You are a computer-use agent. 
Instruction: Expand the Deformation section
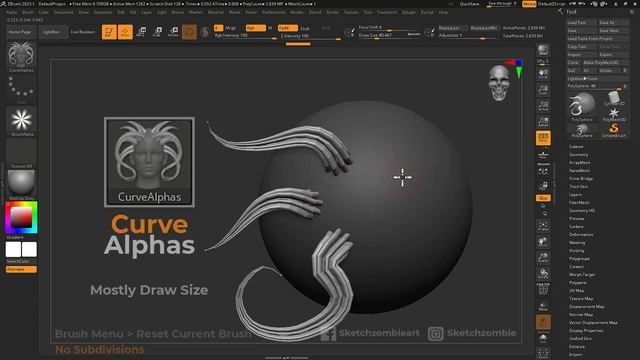pyautogui.click(x=581, y=235)
